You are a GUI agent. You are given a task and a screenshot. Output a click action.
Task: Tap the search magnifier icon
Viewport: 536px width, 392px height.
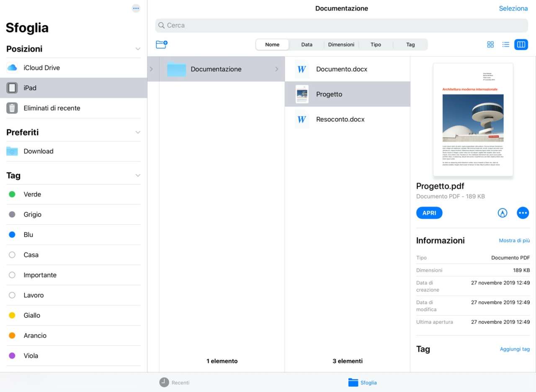pyautogui.click(x=161, y=26)
